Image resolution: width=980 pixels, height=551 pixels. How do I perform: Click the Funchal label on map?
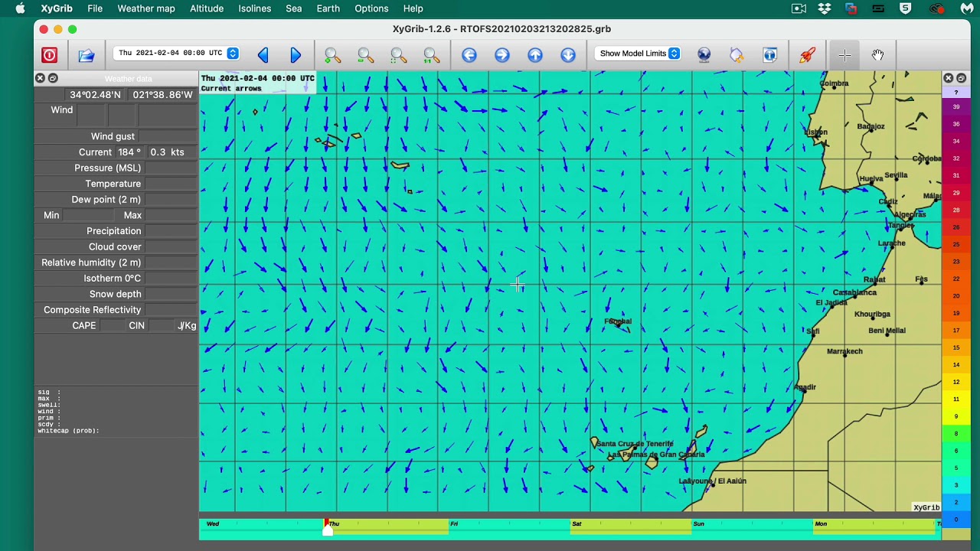[x=619, y=321]
